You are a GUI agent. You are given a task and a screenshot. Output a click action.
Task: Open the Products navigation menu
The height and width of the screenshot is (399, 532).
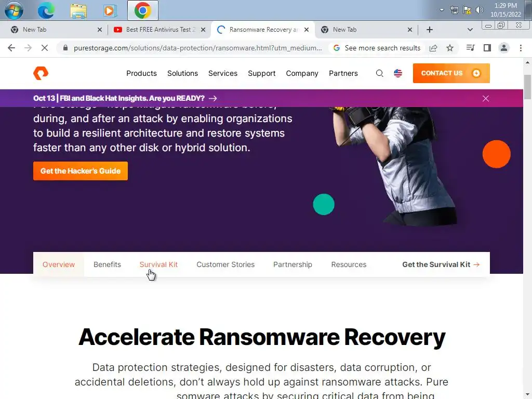(141, 73)
